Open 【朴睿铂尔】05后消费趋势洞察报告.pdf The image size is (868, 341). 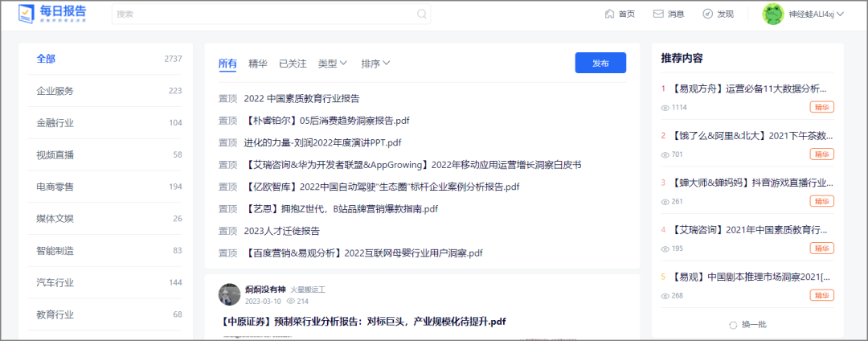click(326, 121)
